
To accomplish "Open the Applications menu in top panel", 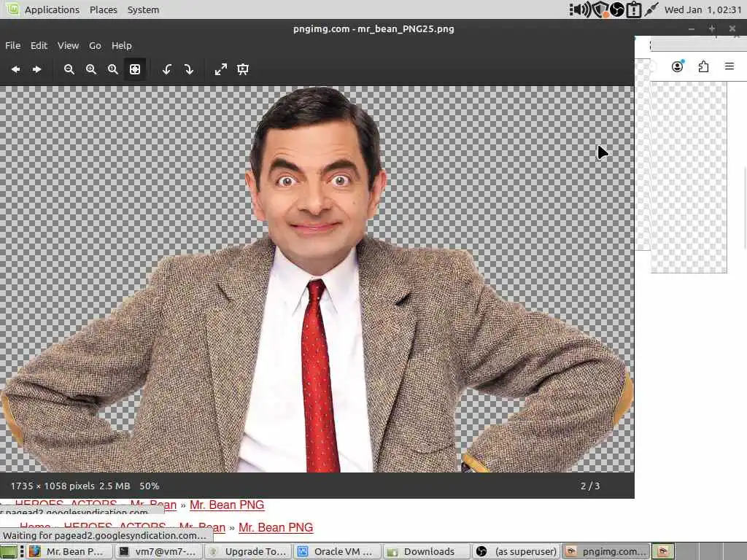I will click(x=52, y=9).
